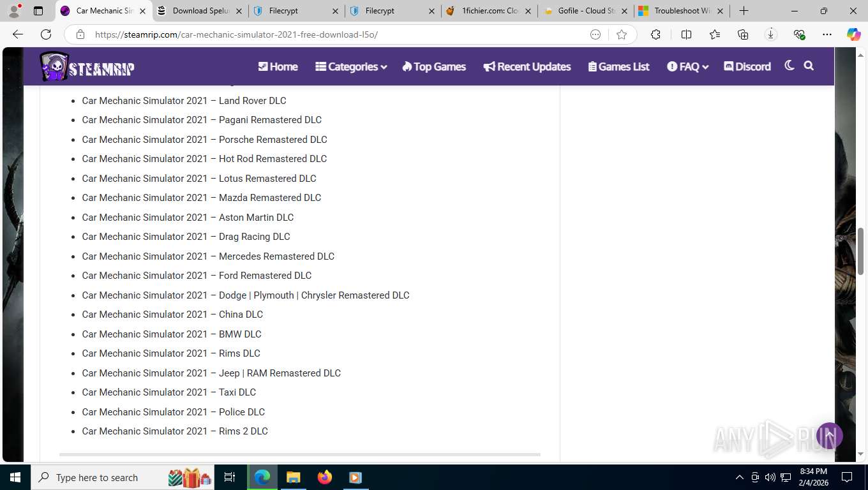
Task: Switch to the 1fichier.com tab
Action: coord(490,11)
